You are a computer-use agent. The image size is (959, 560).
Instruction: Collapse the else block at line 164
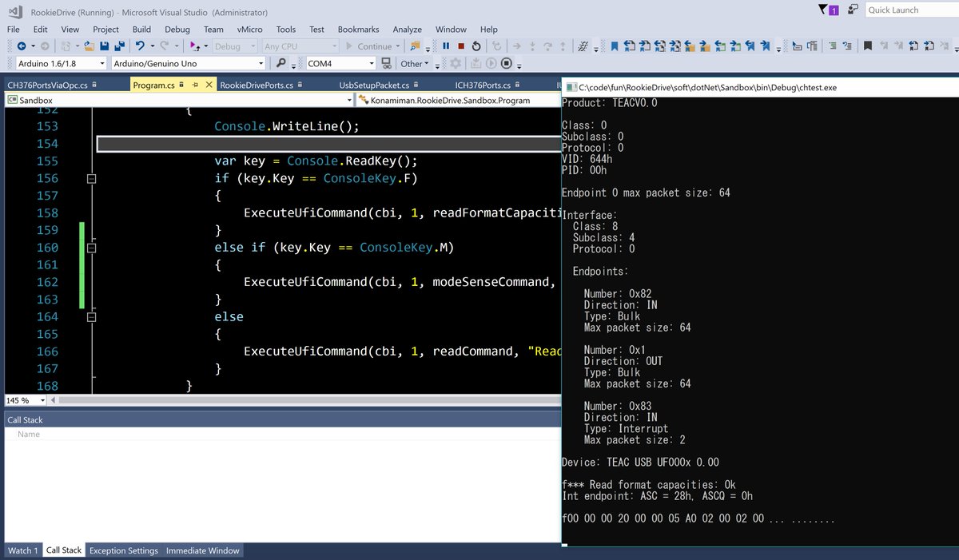coord(91,317)
